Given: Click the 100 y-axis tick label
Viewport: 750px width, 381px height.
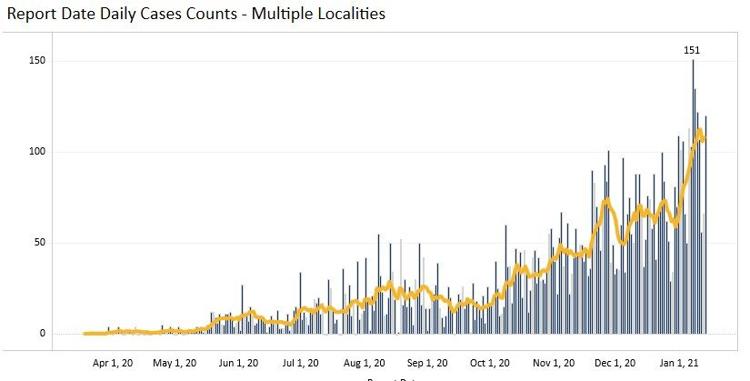Looking at the screenshot, I should [x=39, y=152].
